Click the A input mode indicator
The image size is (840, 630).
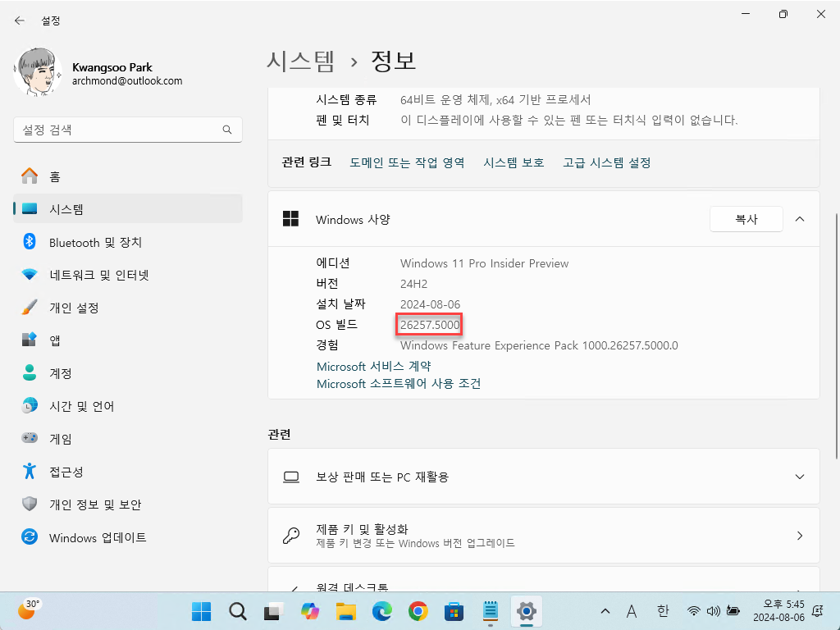click(632, 610)
